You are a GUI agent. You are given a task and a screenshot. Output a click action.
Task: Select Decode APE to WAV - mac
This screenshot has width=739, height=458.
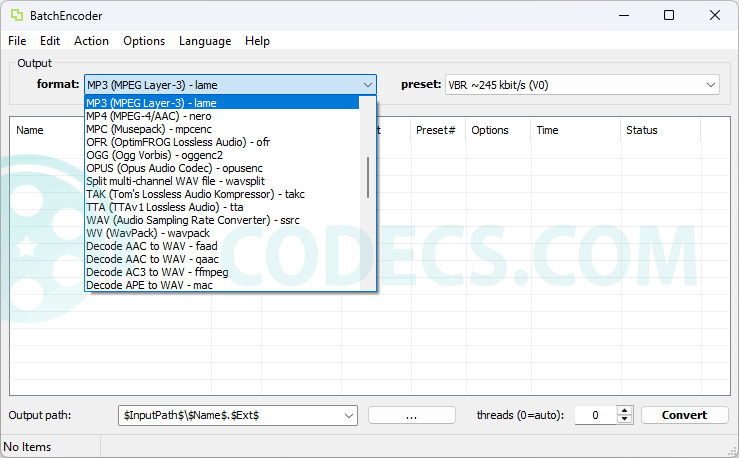click(x=222, y=285)
